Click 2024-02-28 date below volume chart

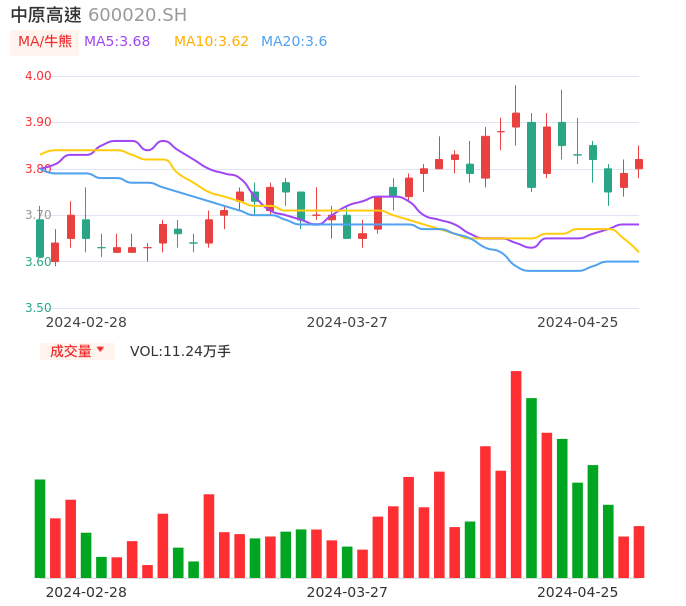click(x=87, y=592)
